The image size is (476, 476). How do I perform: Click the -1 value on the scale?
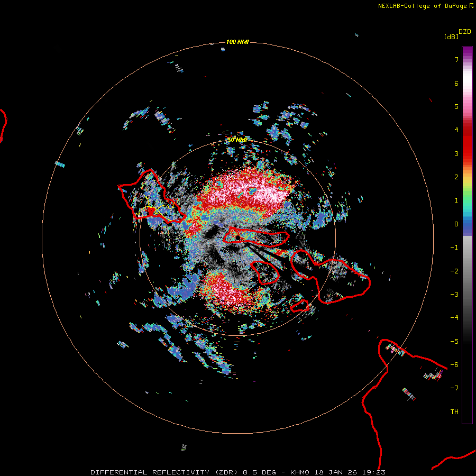[x=454, y=248]
